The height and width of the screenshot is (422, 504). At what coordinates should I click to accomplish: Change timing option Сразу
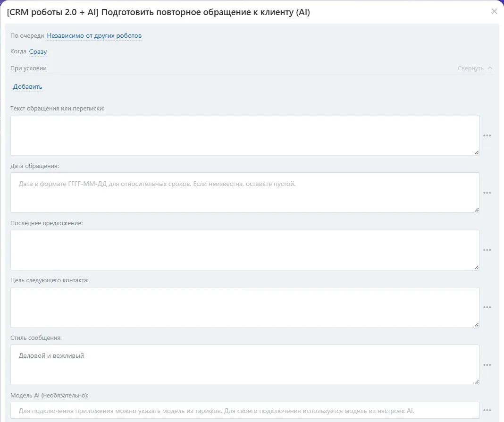tap(38, 52)
